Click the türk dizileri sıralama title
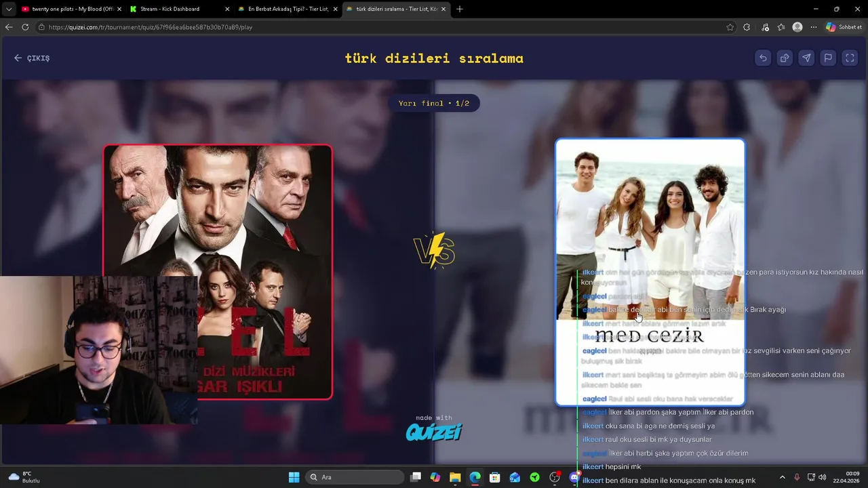Screen dimensions: 868x488 pos(434,58)
